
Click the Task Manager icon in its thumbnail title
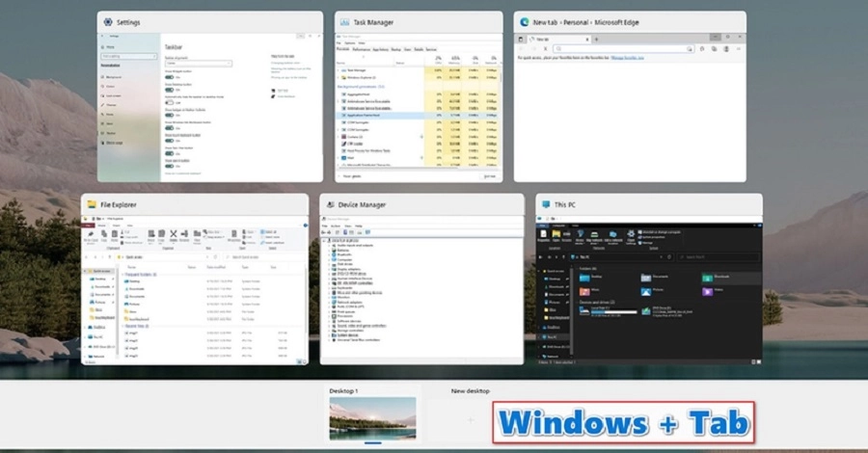(x=344, y=22)
